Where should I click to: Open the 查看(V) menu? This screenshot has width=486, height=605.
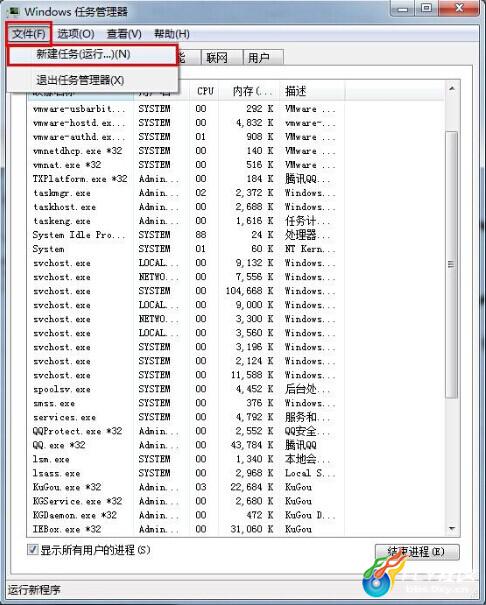(x=124, y=34)
